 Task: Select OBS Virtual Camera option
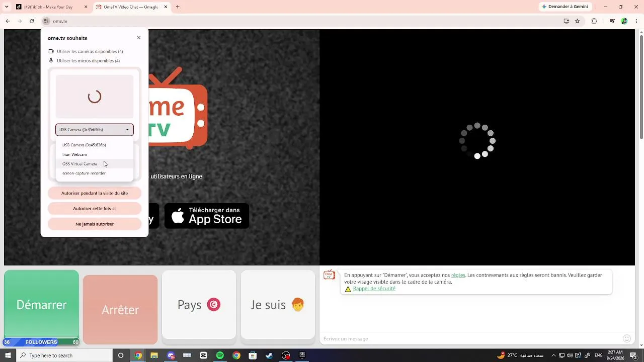(x=95, y=164)
